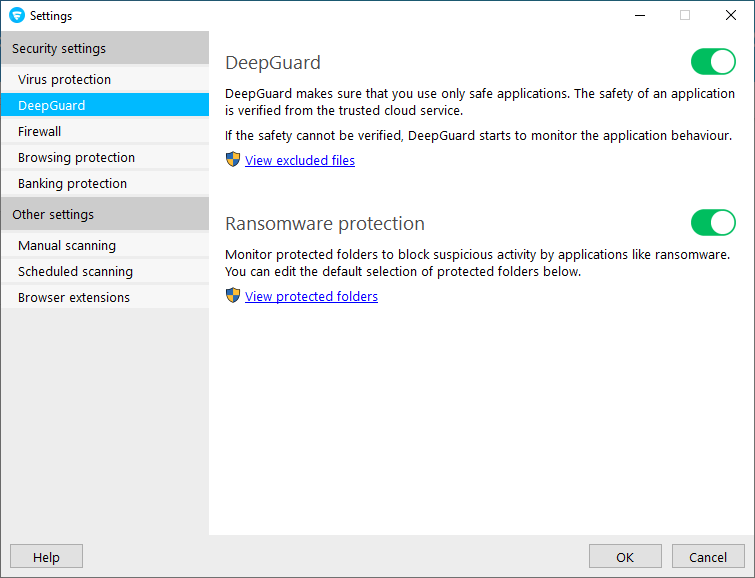Click the Cancel button
Screen dimensions: 755x578
tap(708, 557)
